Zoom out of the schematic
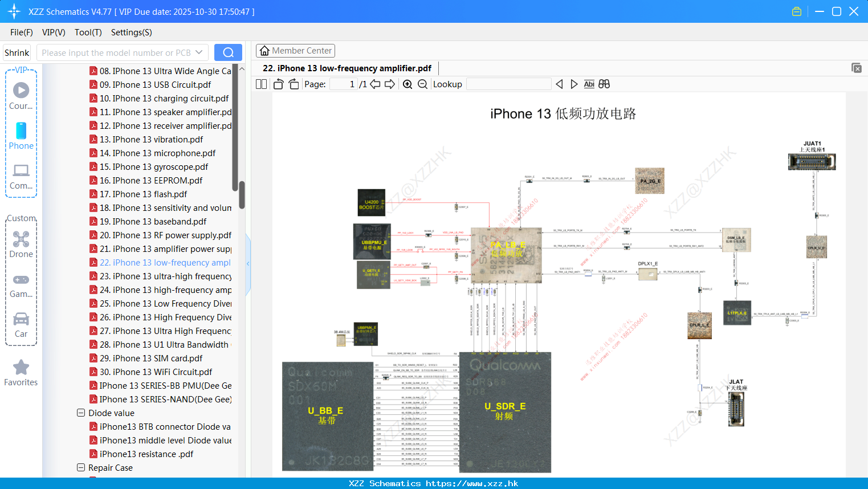868x489 pixels. coord(422,84)
